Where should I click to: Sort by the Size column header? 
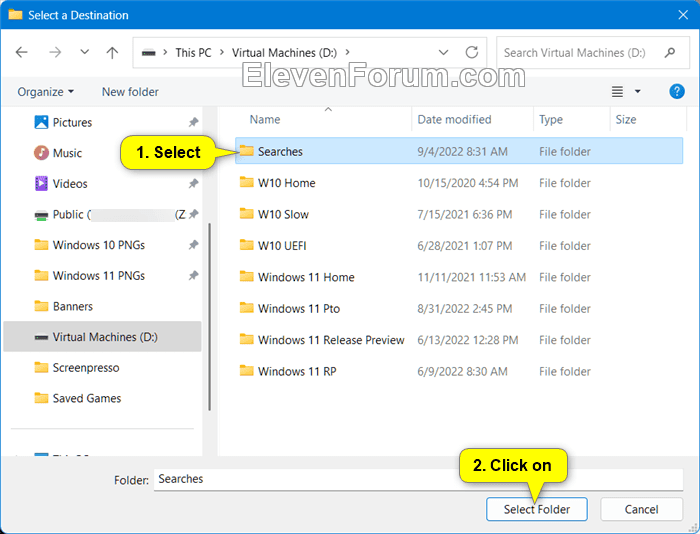pyautogui.click(x=625, y=120)
